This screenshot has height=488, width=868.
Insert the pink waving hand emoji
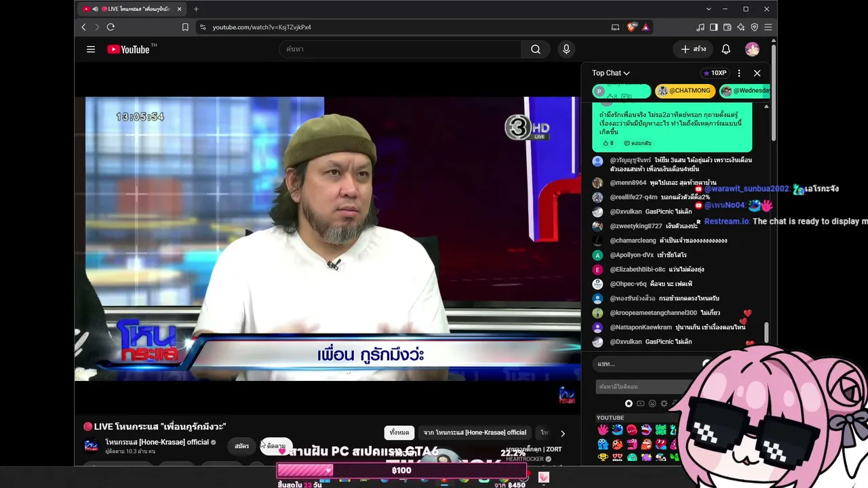point(603,430)
